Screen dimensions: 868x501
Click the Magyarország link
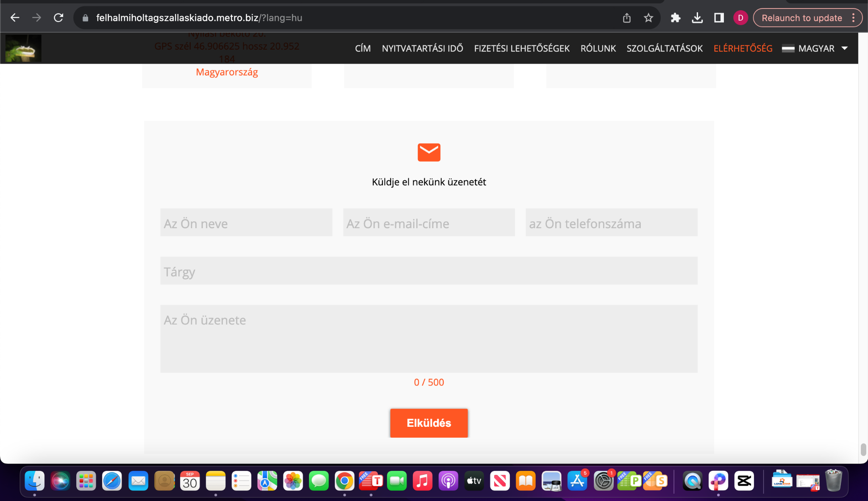coord(227,72)
